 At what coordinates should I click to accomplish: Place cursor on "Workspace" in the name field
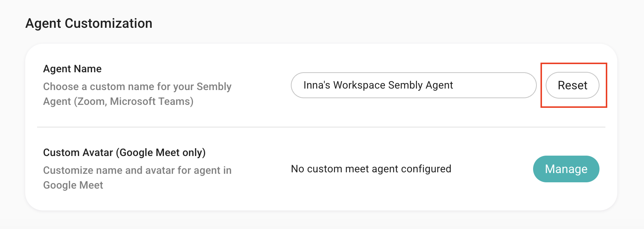[359, 85]
